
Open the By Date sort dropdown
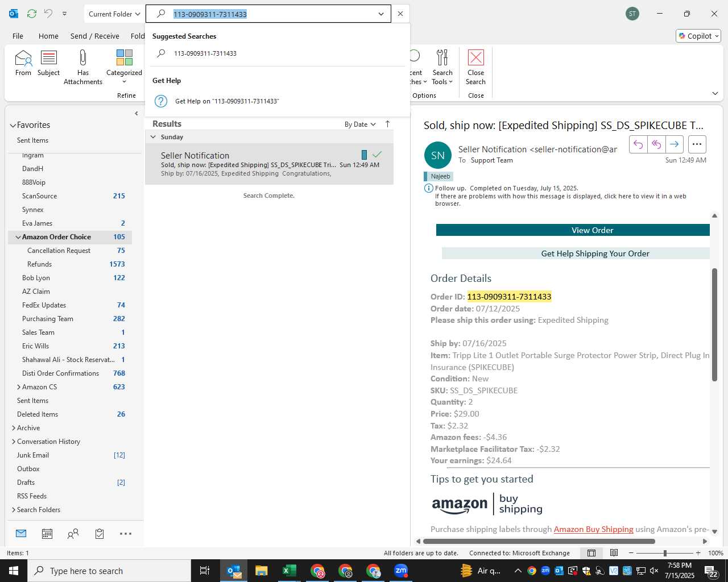(360, 124)
